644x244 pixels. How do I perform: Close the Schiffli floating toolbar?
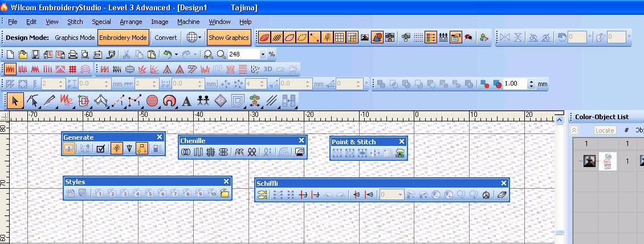pos(504,183)
